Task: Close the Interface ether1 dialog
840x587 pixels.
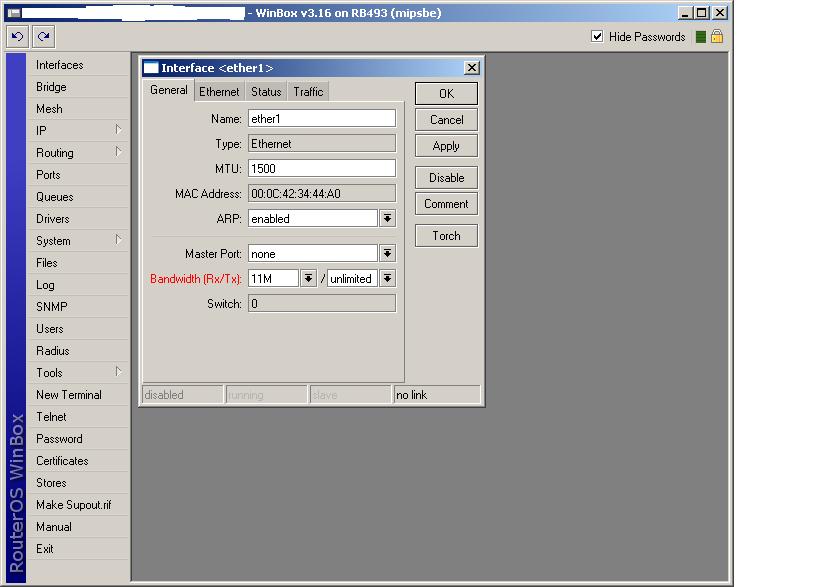Action: (471, 67)
